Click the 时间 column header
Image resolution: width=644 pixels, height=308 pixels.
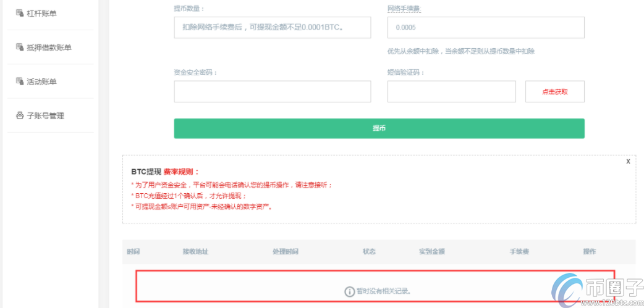pyautogui.click(x=133, y=252)
